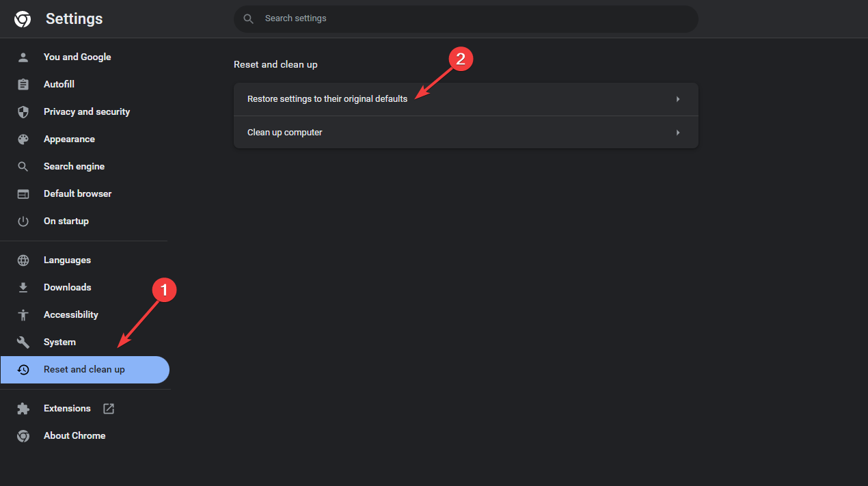Click the Search settings input field
The image size is (868, 486).
[x=466, y=18]
